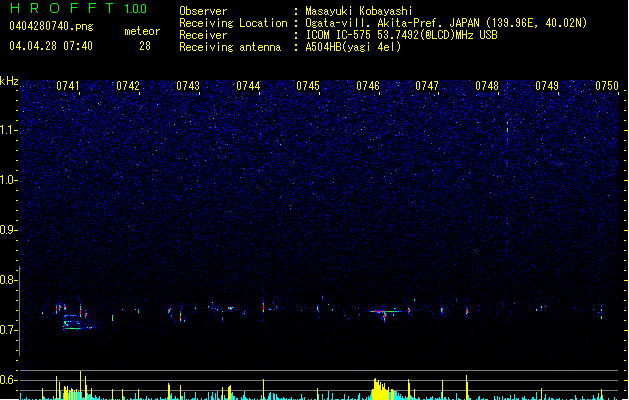Click the Receiving antenna field label

[x=230, y=47]
